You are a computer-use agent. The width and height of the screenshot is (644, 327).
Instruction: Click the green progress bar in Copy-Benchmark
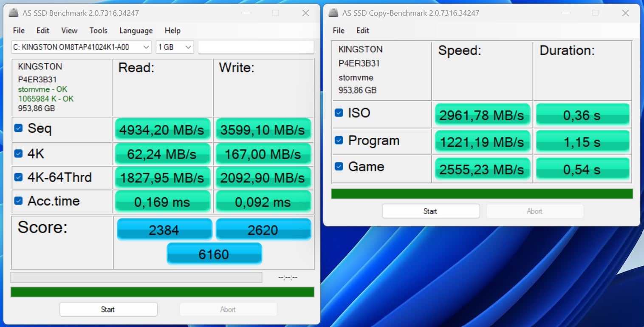[482, 194]
